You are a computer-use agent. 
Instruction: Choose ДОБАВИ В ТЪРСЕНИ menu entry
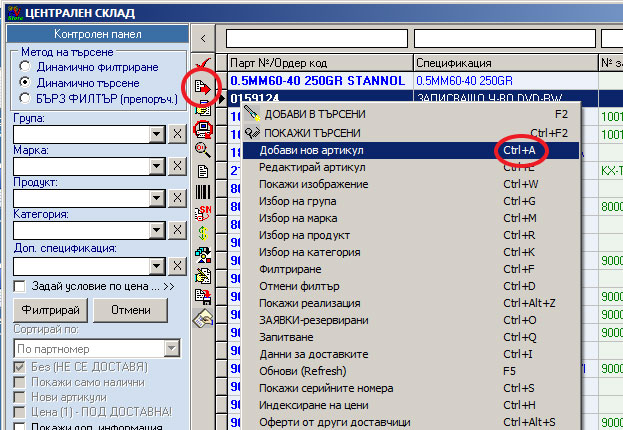click(x=411, y=114)
